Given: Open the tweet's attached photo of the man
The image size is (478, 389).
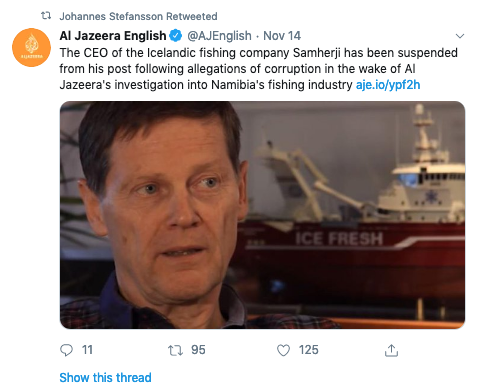Looking at the screenshot, I should [x=262, y=215].
